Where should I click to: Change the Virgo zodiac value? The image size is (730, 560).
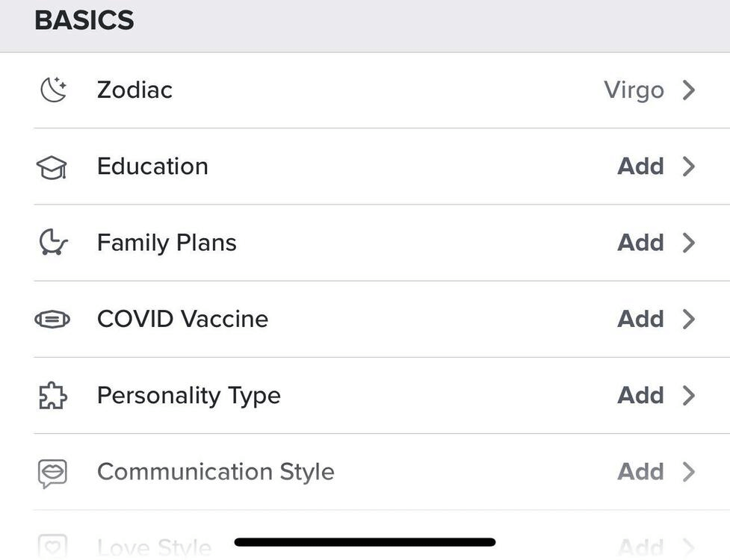pyautogui.click(x=634, y=90)
